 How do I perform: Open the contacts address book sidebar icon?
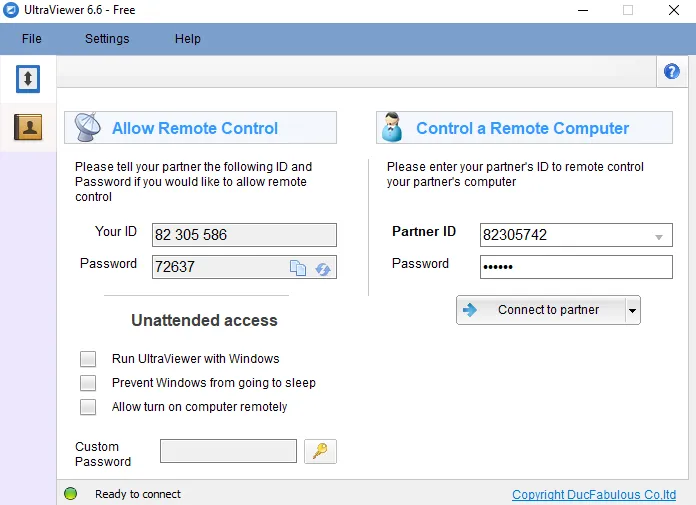pyautogui.click(x=28, y=127)
